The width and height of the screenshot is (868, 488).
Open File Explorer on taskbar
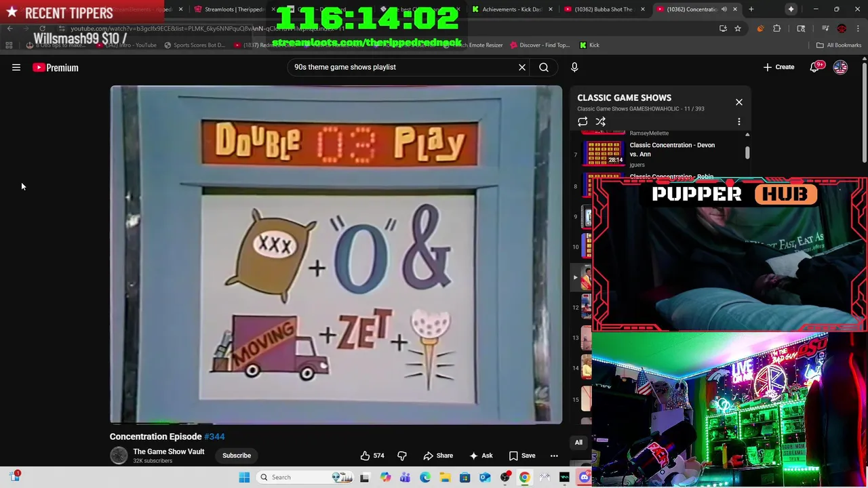[x=445, y=477]
